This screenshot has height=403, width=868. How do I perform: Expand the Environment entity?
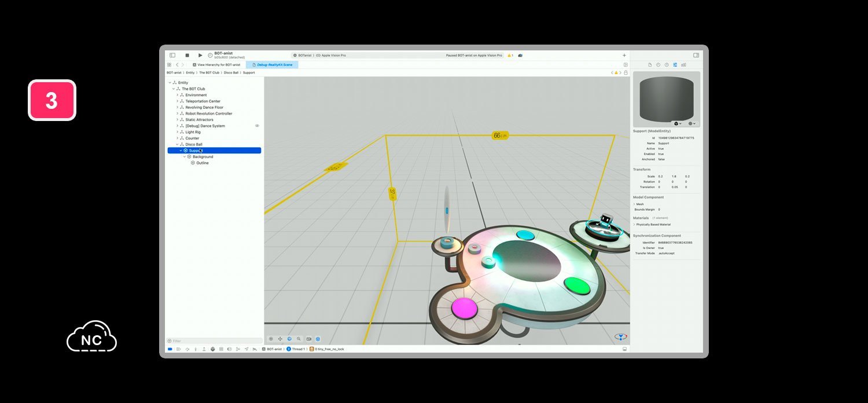pos(177,95)
